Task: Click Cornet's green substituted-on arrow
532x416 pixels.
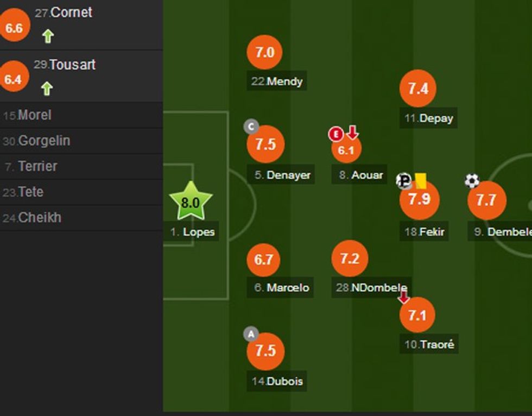Action: tap(48, 36)
